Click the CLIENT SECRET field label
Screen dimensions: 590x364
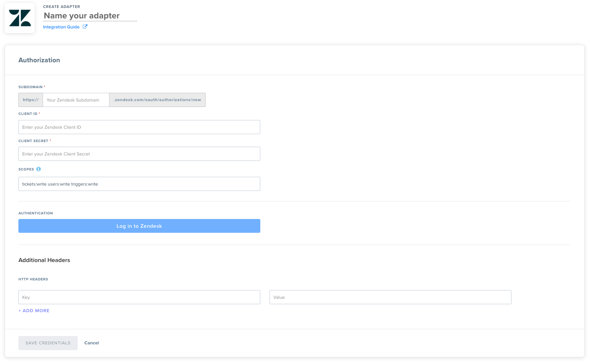(x=33, y=141)
